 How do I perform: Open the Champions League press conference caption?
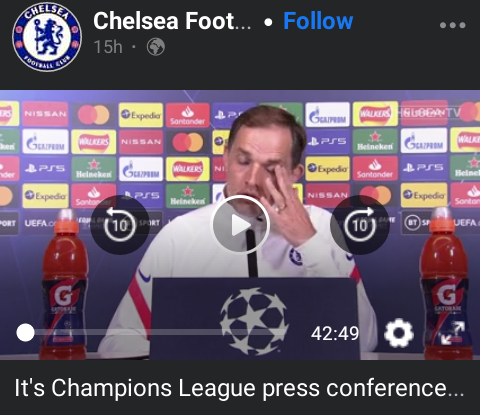coord(239,389)
